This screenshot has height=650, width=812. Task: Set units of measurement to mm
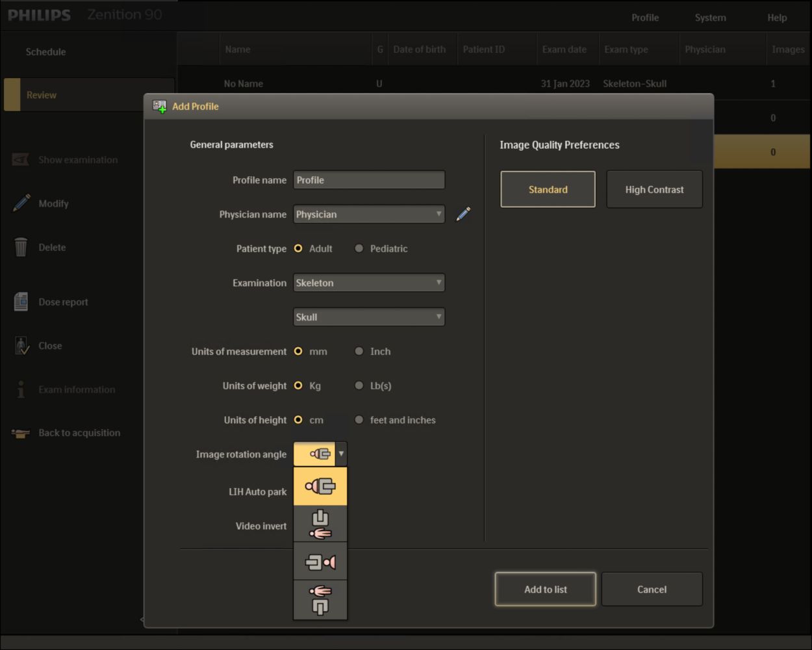click(x=298, y=351)
